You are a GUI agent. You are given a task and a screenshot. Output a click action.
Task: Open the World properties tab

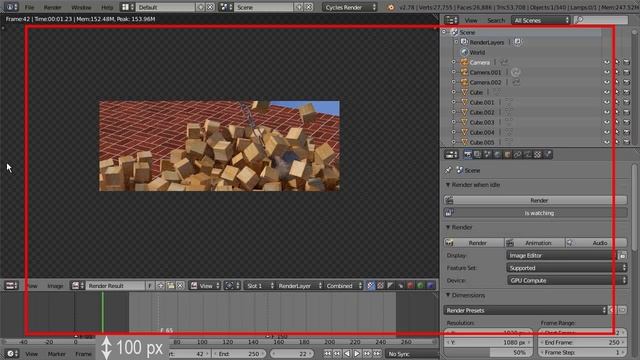pos(498,155)
